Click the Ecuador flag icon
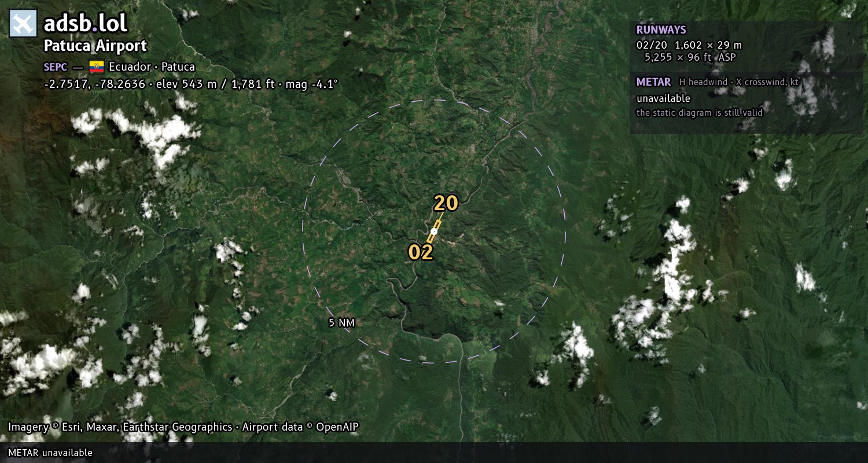The height and width of the screenshot is (463, 868). [x=96, y=67]
